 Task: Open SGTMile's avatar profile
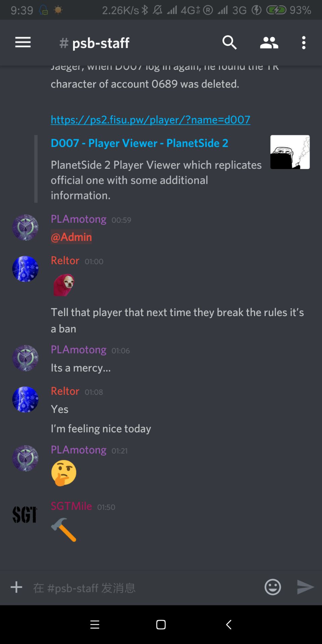[x=25, y=515]
